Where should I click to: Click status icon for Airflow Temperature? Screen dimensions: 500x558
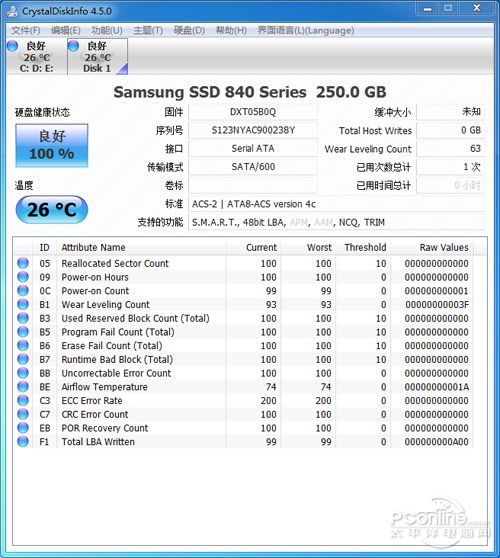(23, 386)
